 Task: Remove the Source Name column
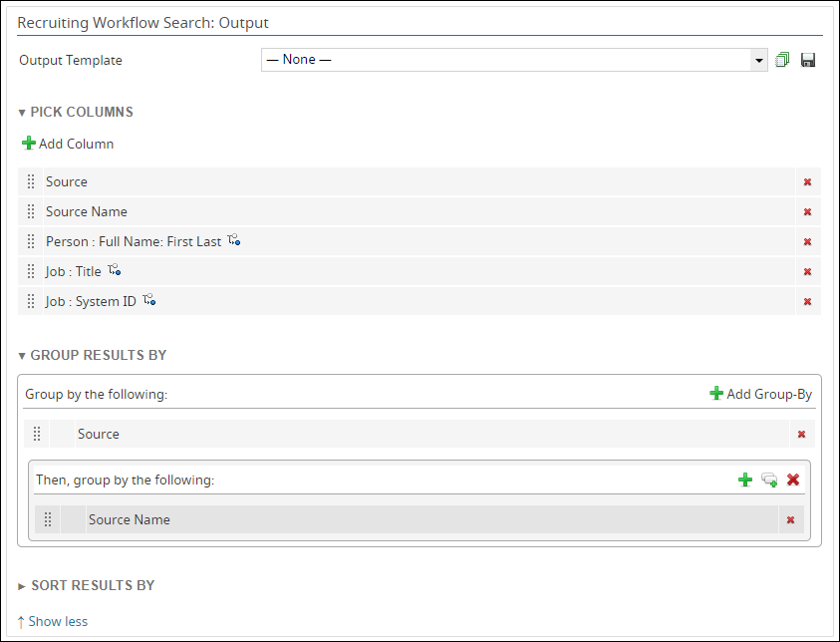click(x=807, y=212)
